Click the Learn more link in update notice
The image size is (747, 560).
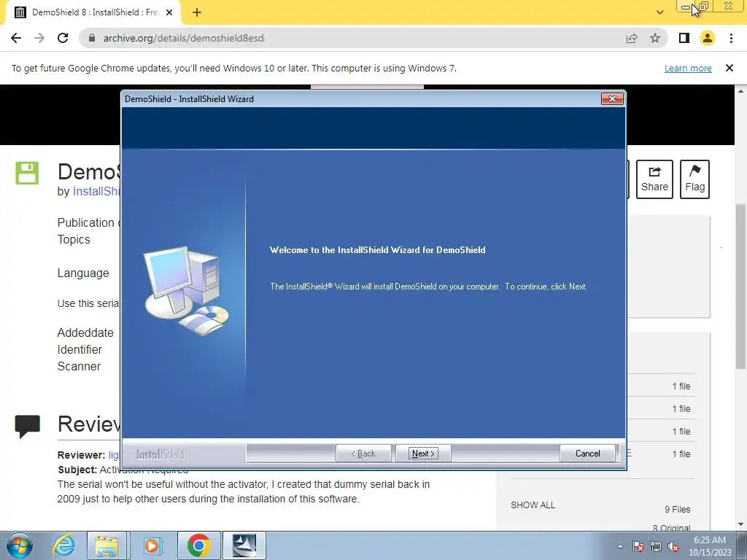point(688,68)
